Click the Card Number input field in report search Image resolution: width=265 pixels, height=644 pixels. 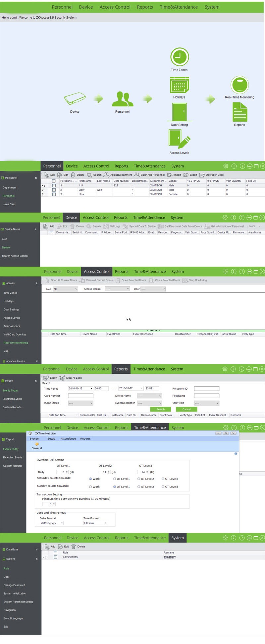click(80, 396)
